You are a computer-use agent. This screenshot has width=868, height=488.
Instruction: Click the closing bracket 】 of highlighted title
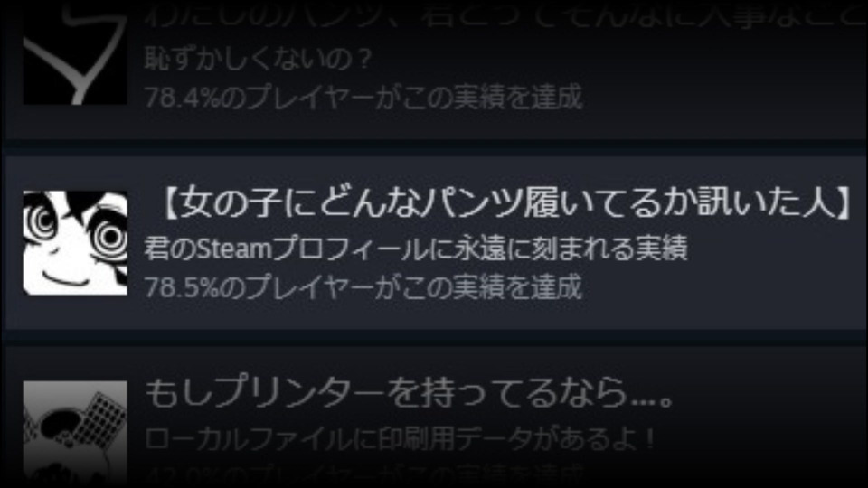(x=844, y=202)
